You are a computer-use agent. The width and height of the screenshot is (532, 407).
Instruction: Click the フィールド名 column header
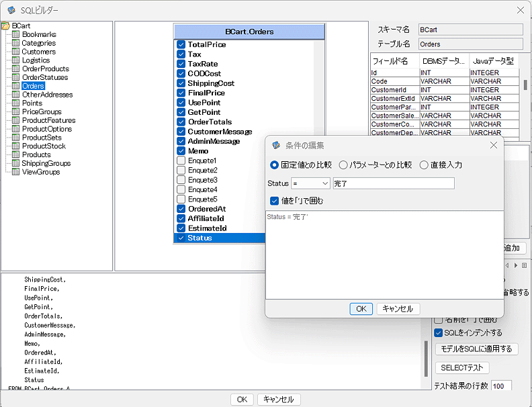(395, 61)
